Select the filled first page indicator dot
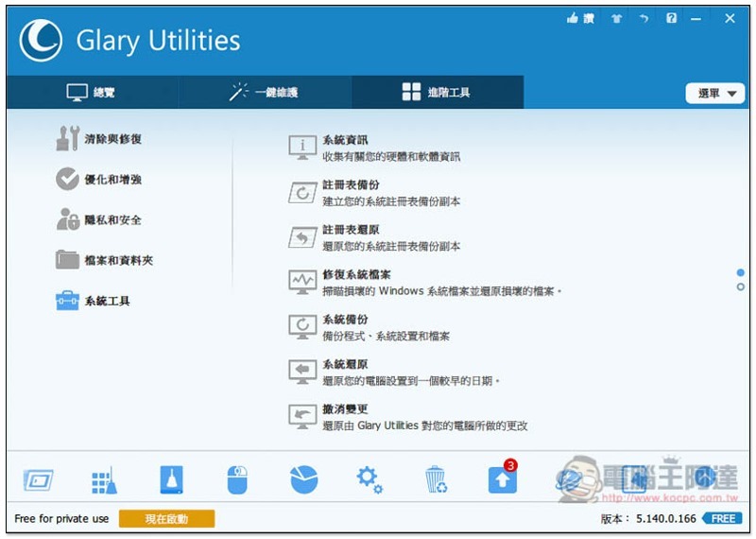Viewport: 756px width, 539px height. (x=741, y=272)
